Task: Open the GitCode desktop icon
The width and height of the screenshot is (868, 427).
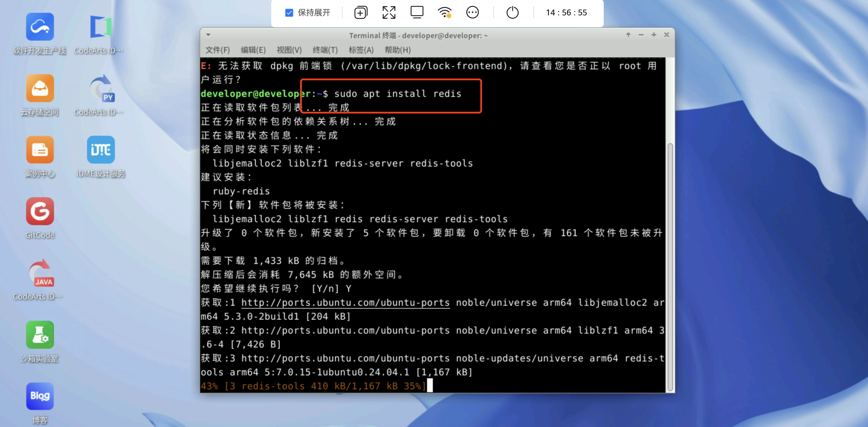Action: tap(40, 212)
